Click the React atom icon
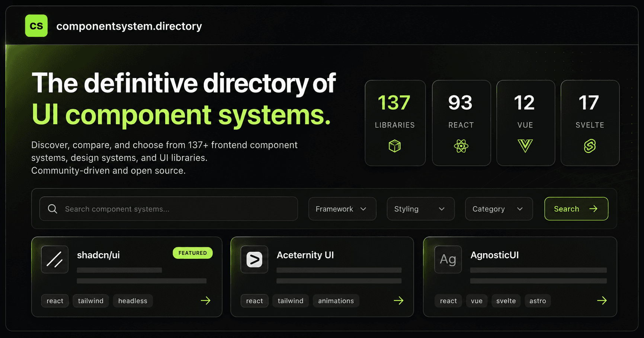This screenshot has width=644, height=338. [x=461, y=146]
